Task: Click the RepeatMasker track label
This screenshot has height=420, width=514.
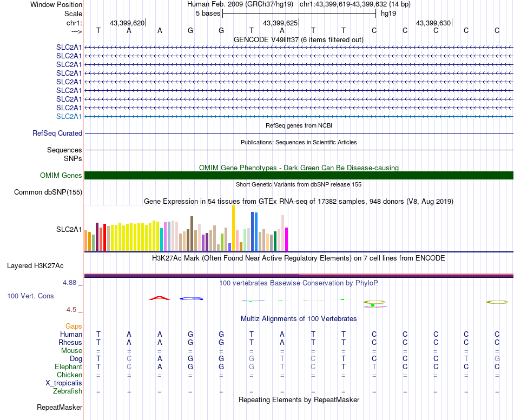Action: [x=60, y=407]
